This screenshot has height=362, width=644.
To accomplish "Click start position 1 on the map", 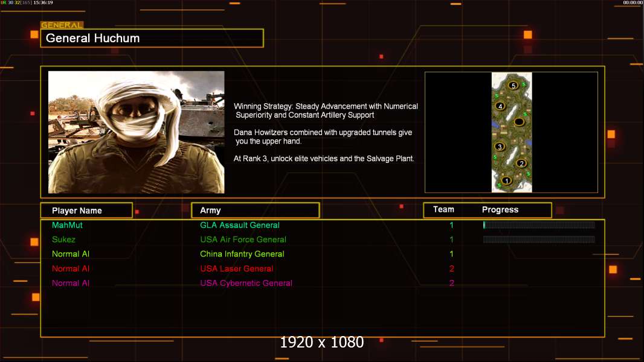I will pyautogui.click(x=507, y=181).
